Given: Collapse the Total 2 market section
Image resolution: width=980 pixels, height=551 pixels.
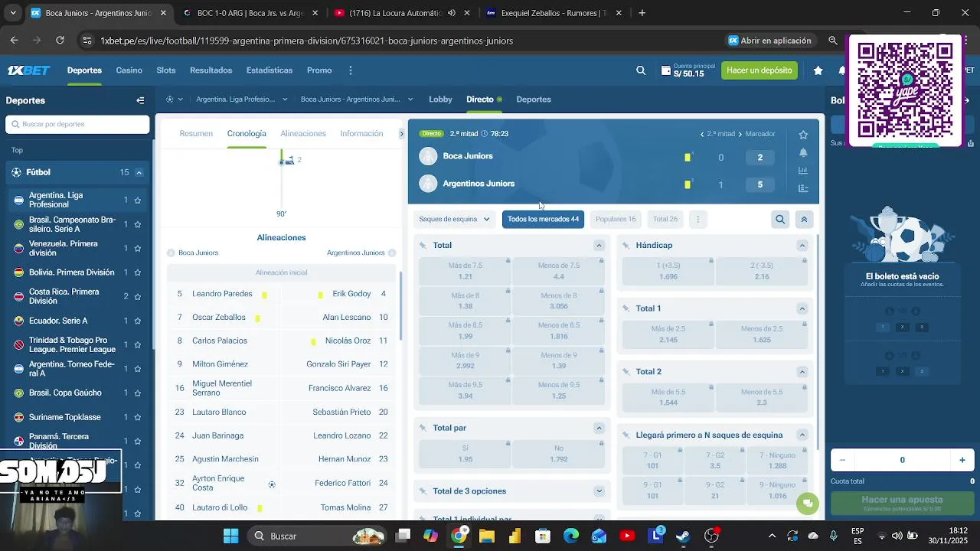Looking at the screenshot, I should tap(802, 372).
